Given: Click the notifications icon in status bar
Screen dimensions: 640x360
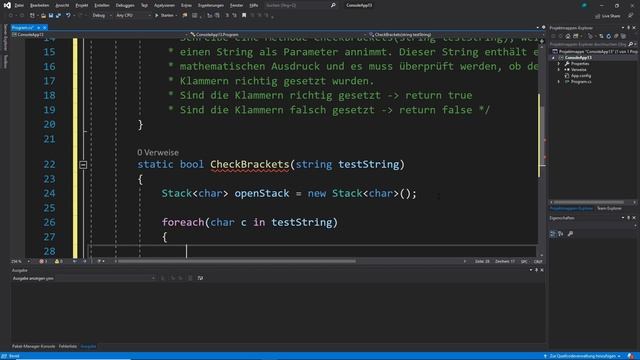Looking at the screenshot, I should pyautogui.click(x=631, y=356).
